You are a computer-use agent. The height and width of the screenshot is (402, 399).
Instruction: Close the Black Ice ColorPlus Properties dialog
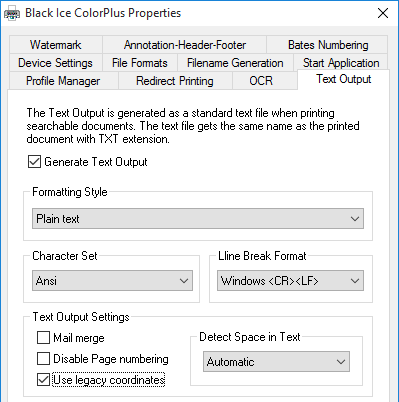[x=383, y=13]
